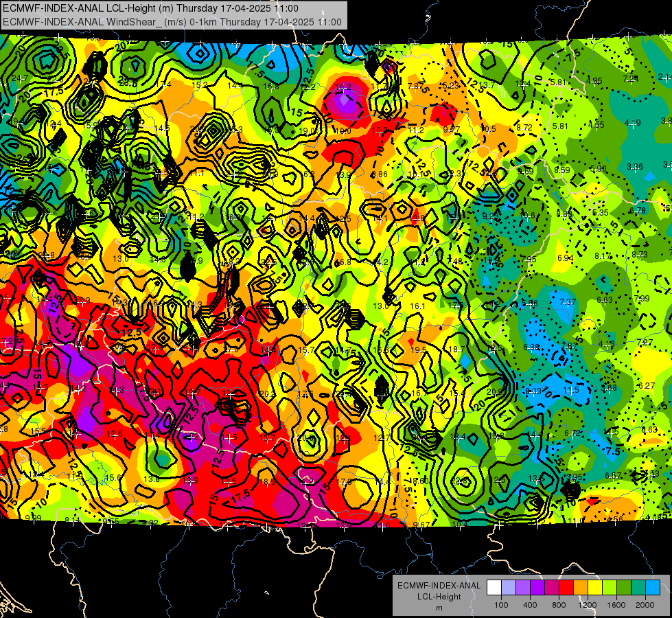The width and height of the screenshot is (672, 618).
Task: Click the map value 5.90
Action: pyautogui.click(x=599, y=168)
